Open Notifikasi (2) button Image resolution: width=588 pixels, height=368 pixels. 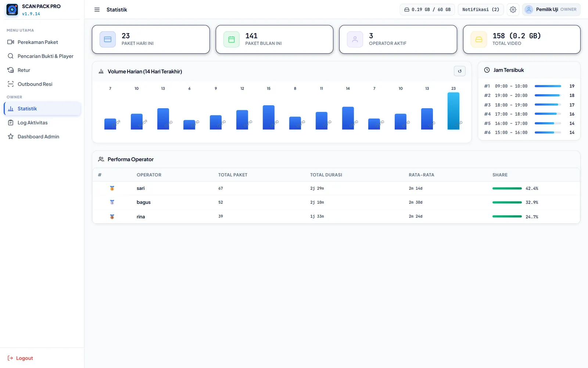coord(481,10)
